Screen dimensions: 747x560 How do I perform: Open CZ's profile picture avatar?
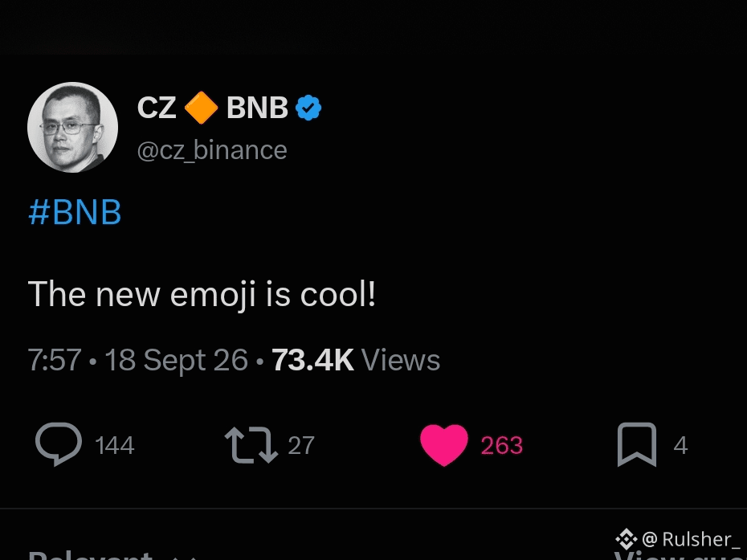click(72, 127)
